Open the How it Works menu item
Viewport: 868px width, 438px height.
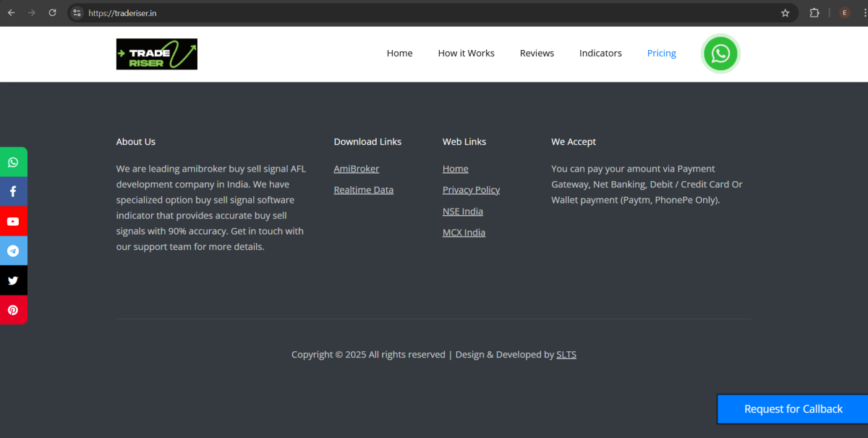[466, 53]
